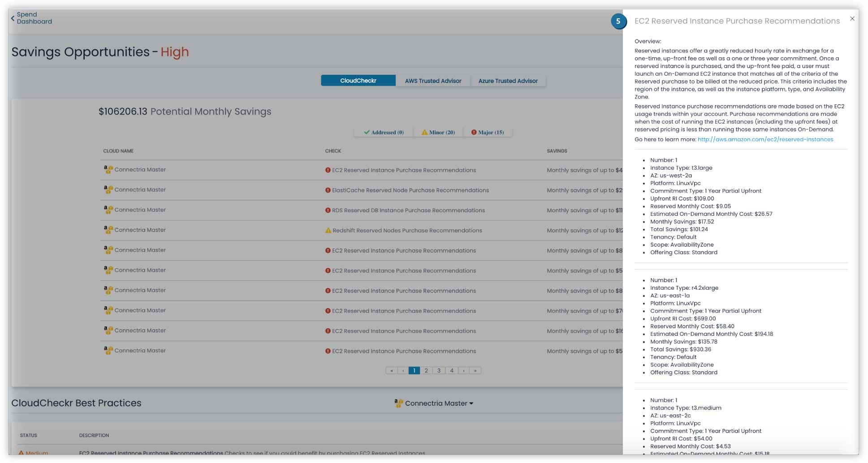Click the "Savings Opportunities - High" heading

coord(100,52)
